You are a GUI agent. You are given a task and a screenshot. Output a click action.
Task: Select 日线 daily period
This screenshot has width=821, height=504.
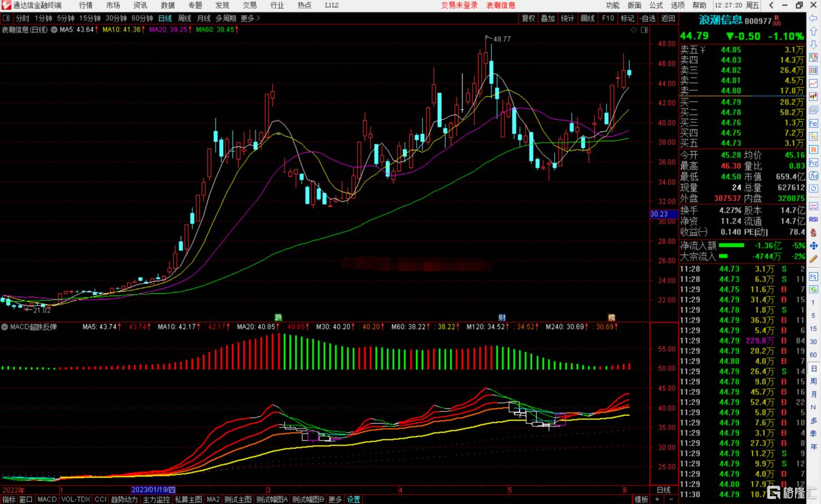point(165,19)
